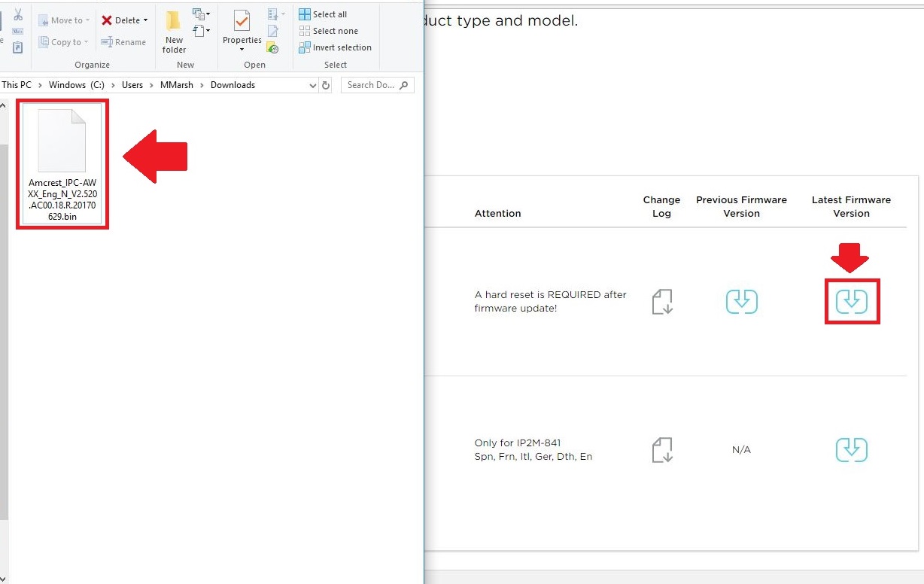This screenshot has height=584, width=924.
Task: Click Latest Firmware Version column header
Action: pyautogui.click(x=851, y=206)
